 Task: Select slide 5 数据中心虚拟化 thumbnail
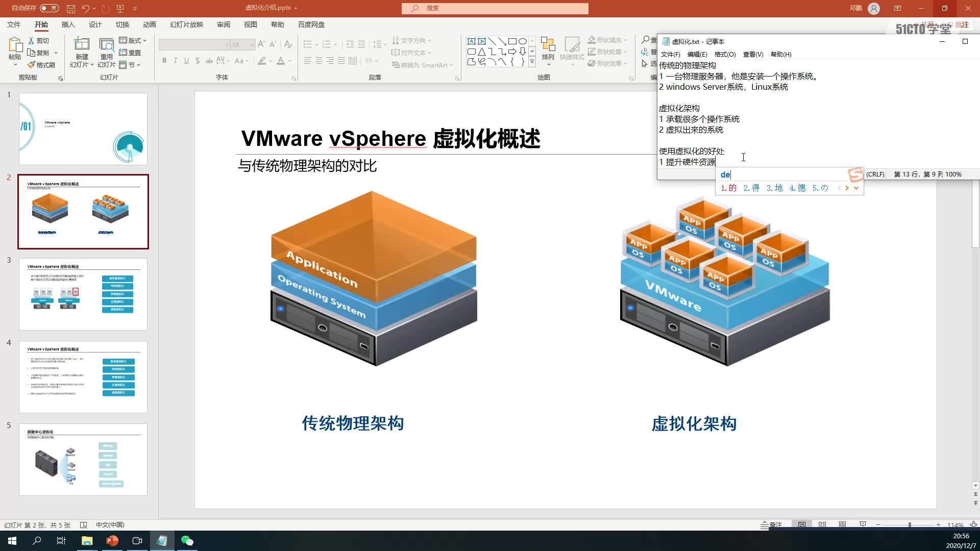pos(83,459)
